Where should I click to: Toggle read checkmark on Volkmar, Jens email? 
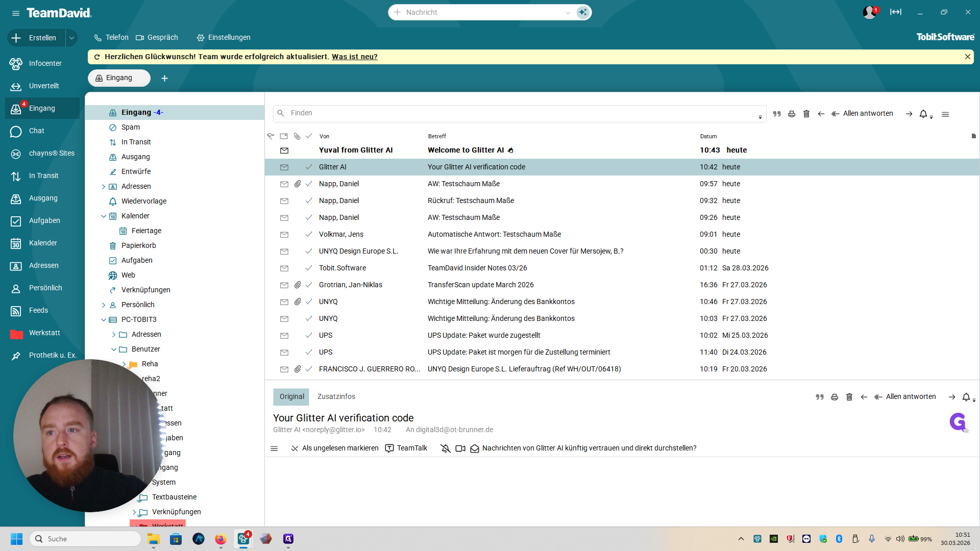[309, 234]
